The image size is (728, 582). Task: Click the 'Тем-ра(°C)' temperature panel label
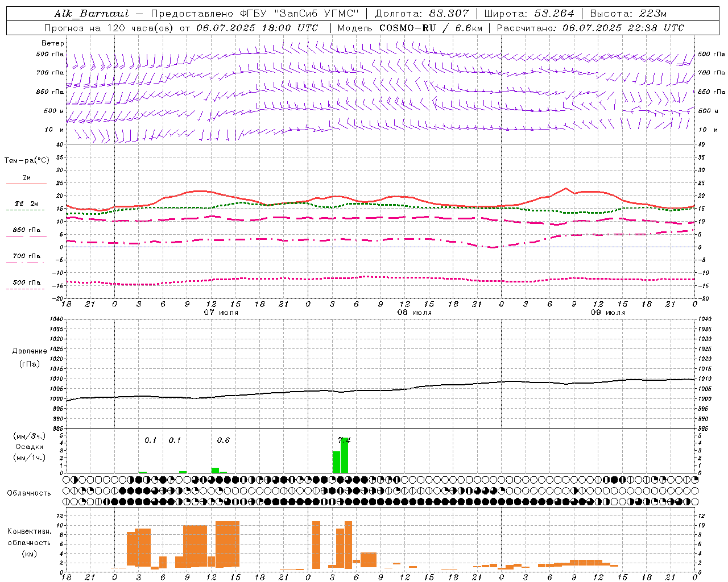click(27, 161)
